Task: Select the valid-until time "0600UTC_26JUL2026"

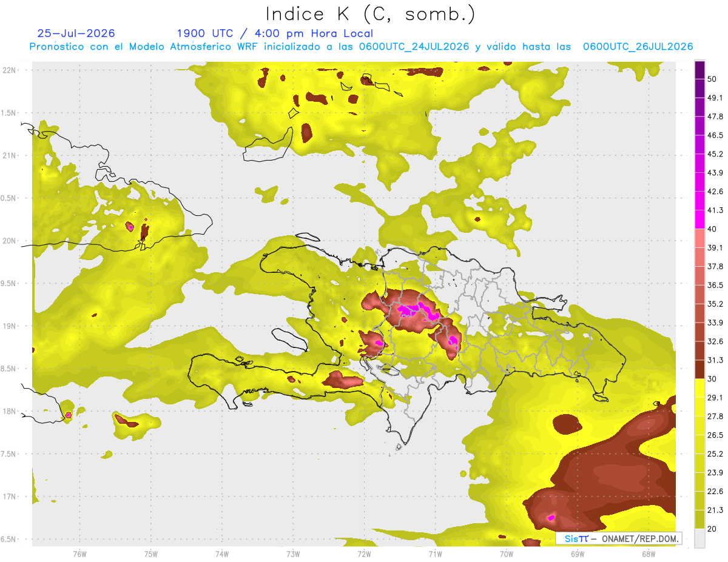Action: click(638, 47)
